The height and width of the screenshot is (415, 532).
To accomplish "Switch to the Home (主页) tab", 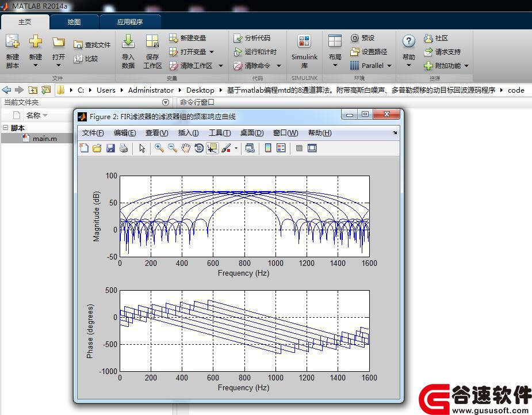I will point(25,22).
